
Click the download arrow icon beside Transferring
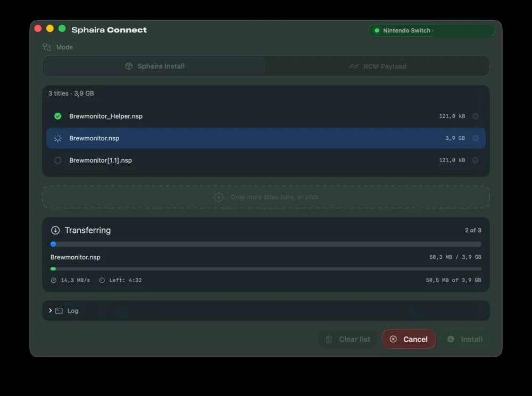pos(55,231)
